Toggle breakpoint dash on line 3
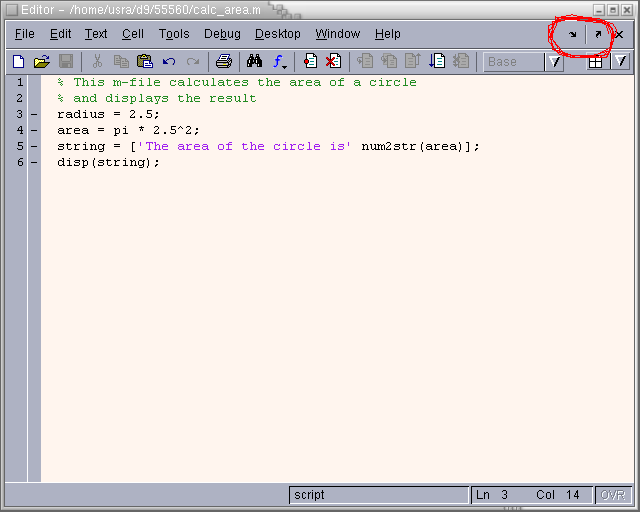 34,115
